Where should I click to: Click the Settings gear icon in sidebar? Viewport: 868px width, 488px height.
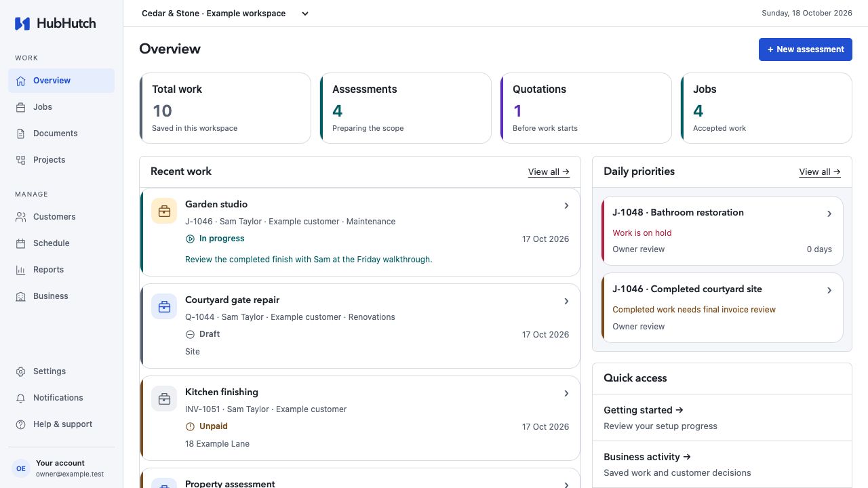[20, 371]
